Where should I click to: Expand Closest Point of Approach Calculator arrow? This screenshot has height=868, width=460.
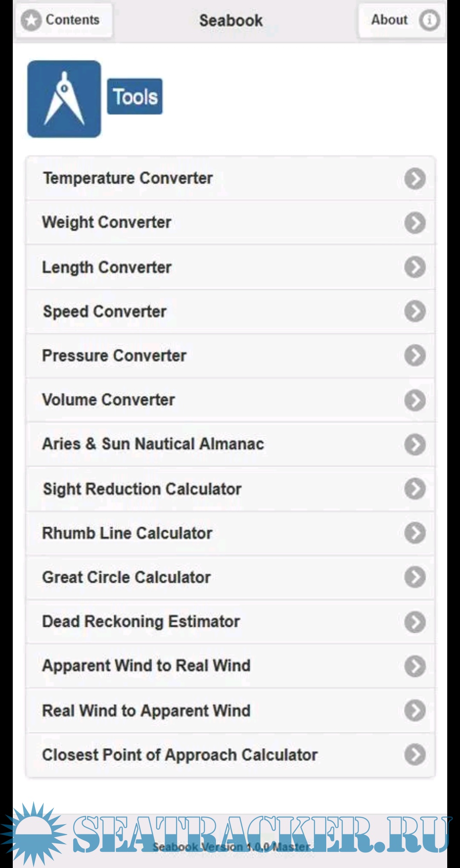click(x=415, y=755)
